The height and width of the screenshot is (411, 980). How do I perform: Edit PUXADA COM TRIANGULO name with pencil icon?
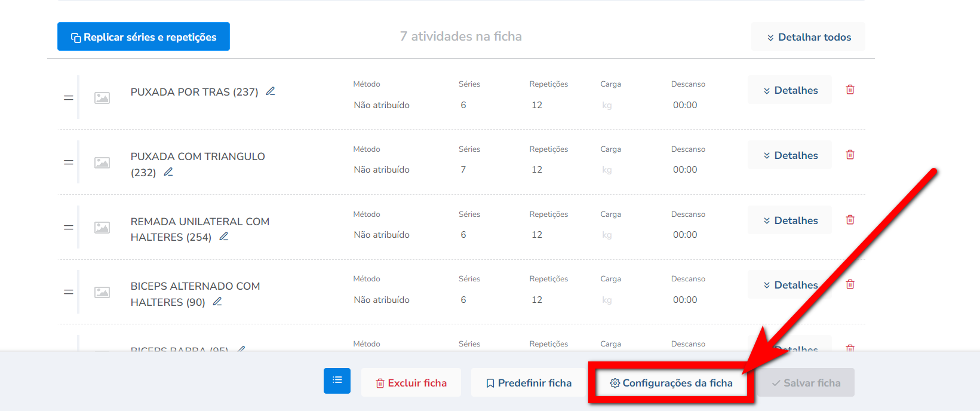pos(168,172)
